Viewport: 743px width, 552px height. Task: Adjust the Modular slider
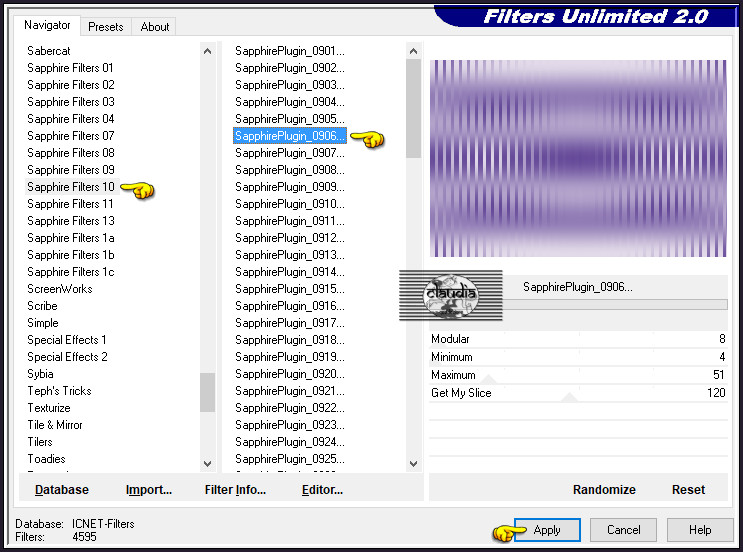[578, 339]
